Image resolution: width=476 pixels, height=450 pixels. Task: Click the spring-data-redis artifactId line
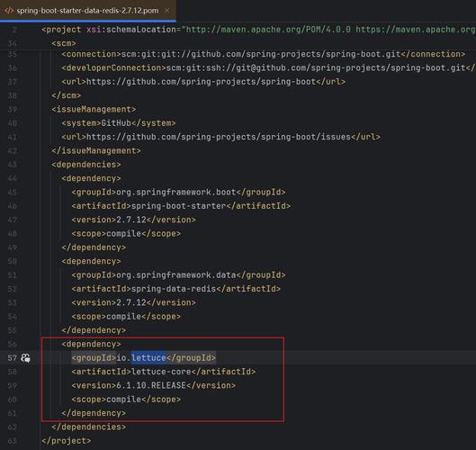pyautogui.click(x=176, y=289)
